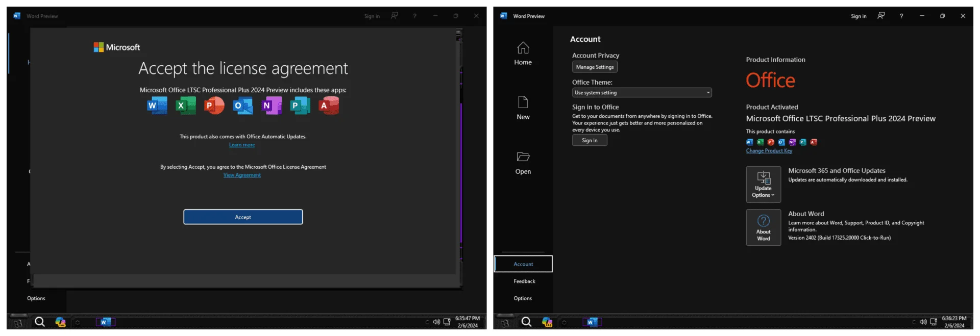Click the Sign In button under Sign in to Office

[x=590, y=140]
